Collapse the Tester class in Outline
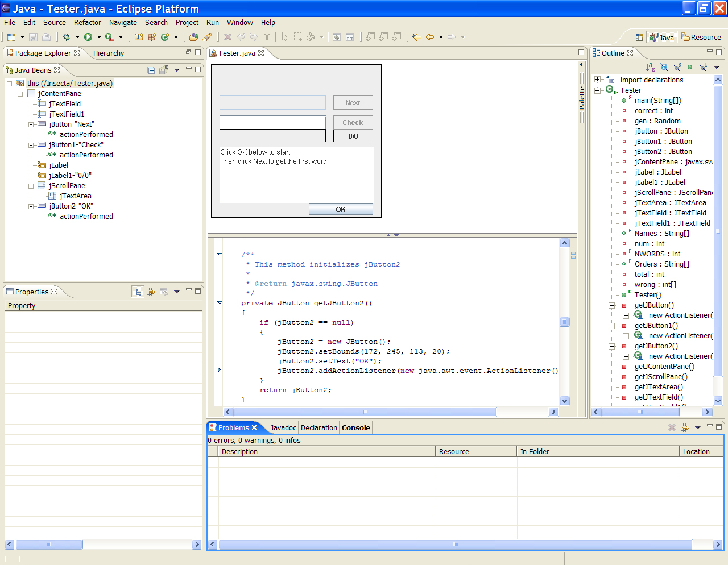728x565 pixels. (x=598, y=90)
